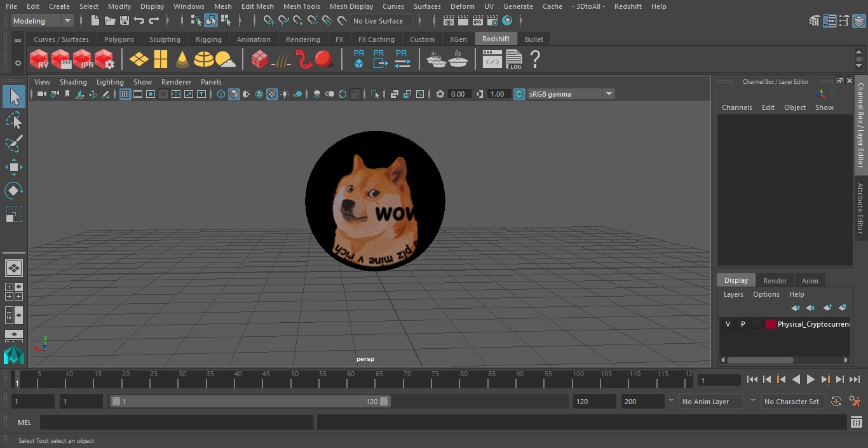Click Play backwards button
Image resolution: width=868 pixels, height=448 pixels.
tap(796, 379)
